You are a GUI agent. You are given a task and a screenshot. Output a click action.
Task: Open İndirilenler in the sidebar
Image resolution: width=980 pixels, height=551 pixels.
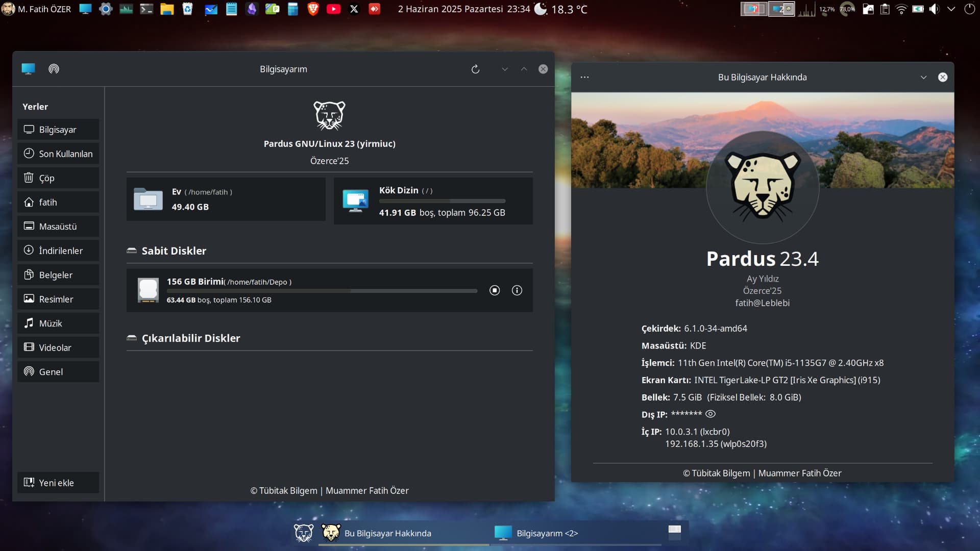coord(58,251)
